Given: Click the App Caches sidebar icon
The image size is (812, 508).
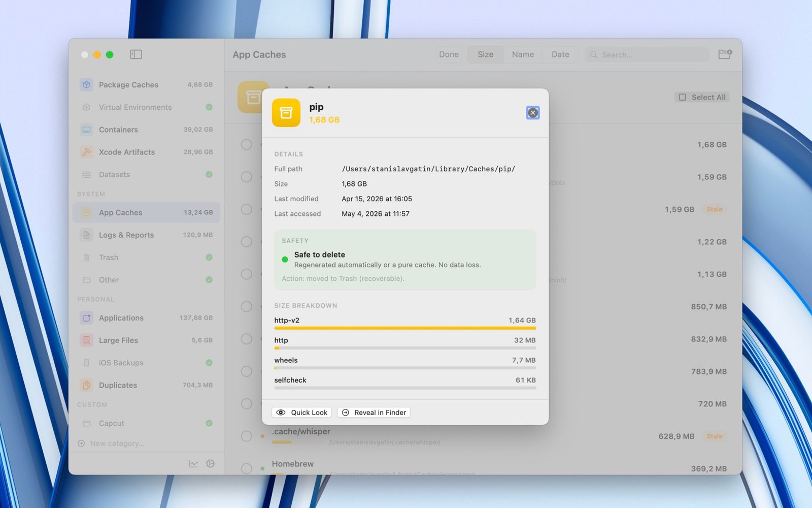Looking at the screenshot, I should 87,212.
